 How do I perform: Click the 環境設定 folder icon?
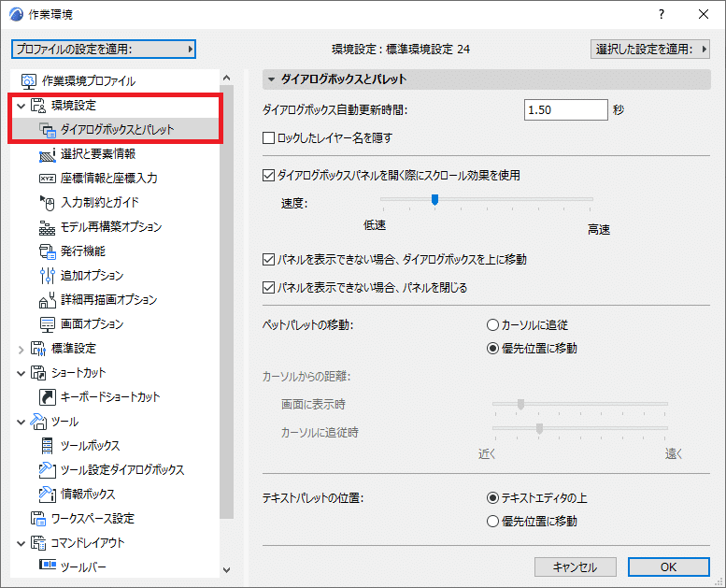click(x=38, y=106)
